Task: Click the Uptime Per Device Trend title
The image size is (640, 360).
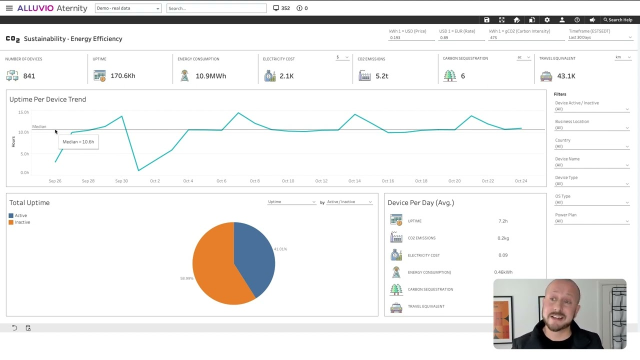Action: pos(48,99)
